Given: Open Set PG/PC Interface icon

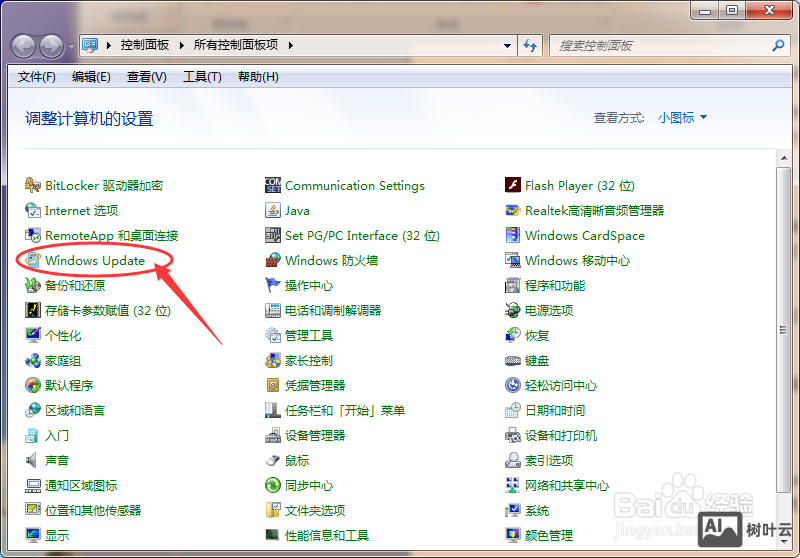Looking at the screenshot, I should click(x=273, y=235).
